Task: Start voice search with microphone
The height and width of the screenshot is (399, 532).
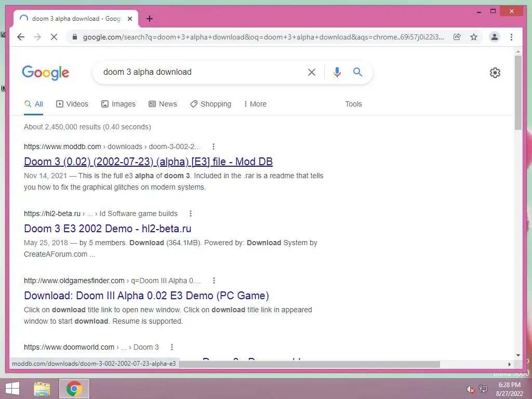Action: (337, 72)
